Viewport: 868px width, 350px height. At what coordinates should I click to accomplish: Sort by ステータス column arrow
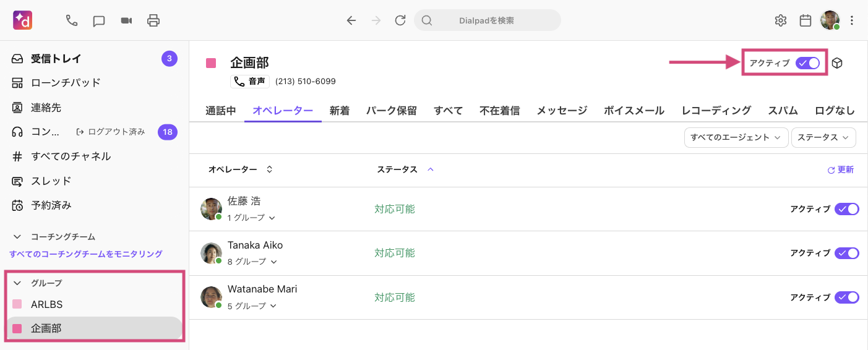[431, 169]
